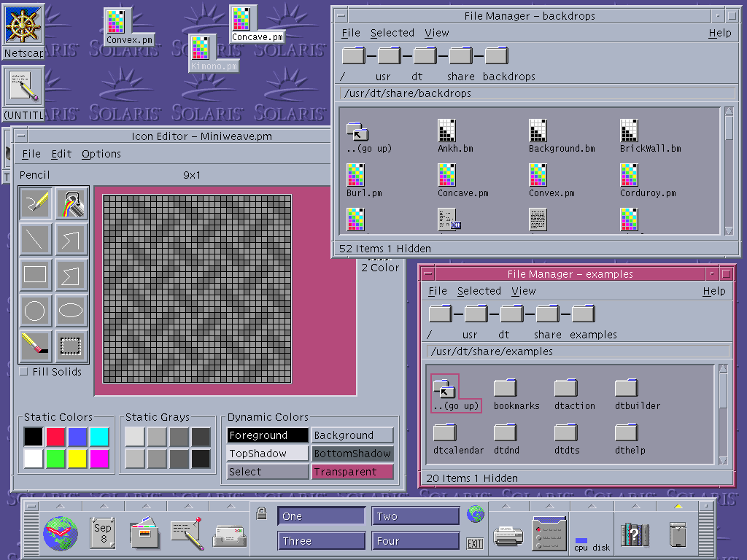
Task: Click the Background dynamic color button
Action: pyautogui.click(x=352, y=435)
